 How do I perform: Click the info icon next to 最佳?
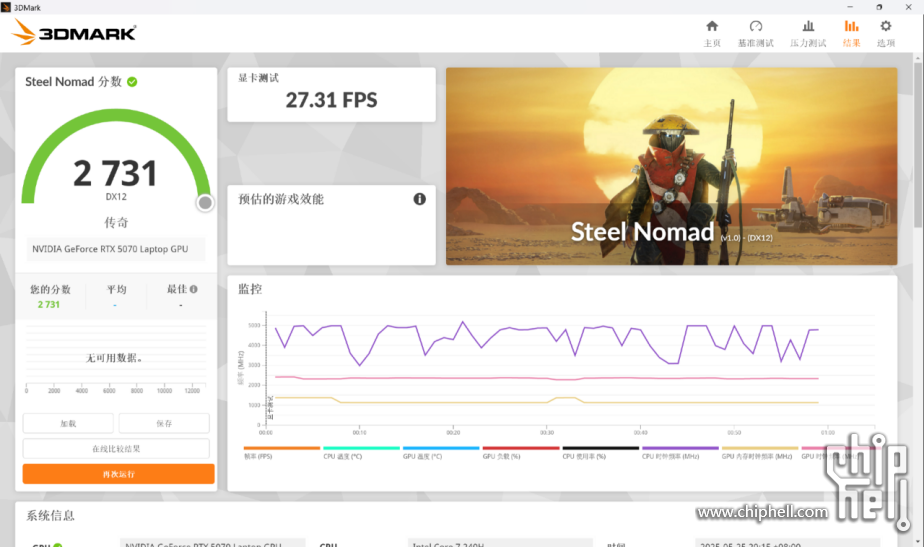194,289
